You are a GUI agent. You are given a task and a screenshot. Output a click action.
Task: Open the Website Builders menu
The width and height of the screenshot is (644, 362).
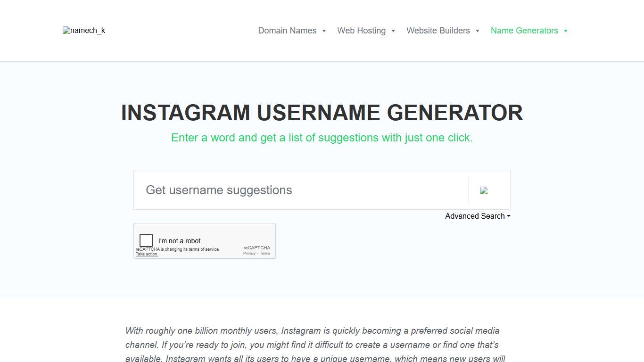pyautogui.click(x=438, y=30)
